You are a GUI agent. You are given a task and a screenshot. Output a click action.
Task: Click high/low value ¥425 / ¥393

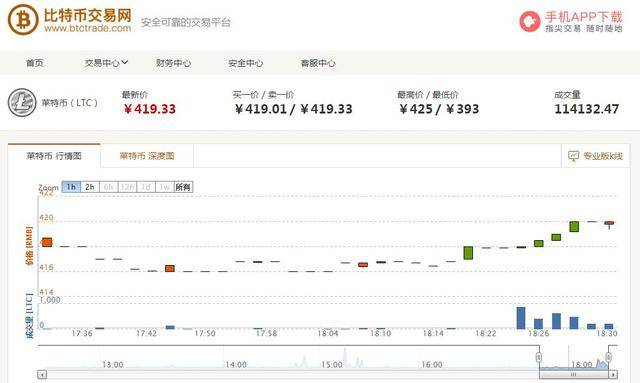(x=439, y=109)
